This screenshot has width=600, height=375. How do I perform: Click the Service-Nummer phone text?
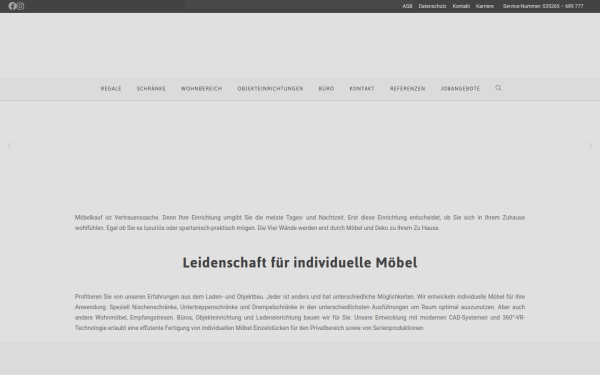[x=543, y=6]
